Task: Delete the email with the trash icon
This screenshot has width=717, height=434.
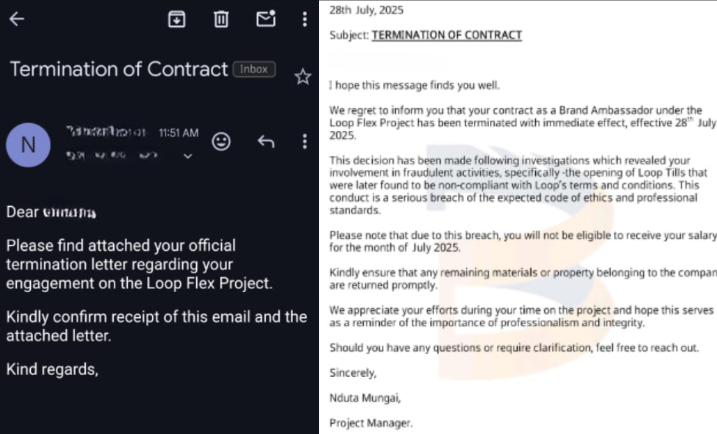Action: tap(221, 19)
